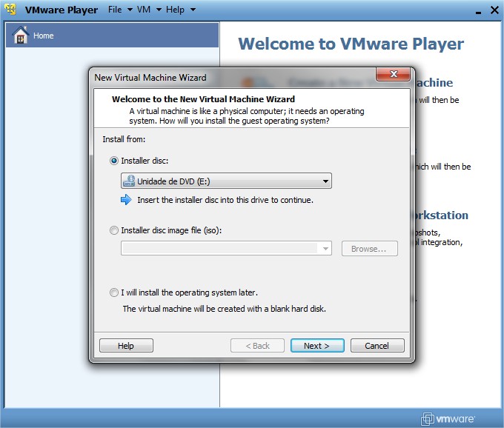Click the Help menu dropdown arrow
504x428 pixels.
[x=193, y=10]
